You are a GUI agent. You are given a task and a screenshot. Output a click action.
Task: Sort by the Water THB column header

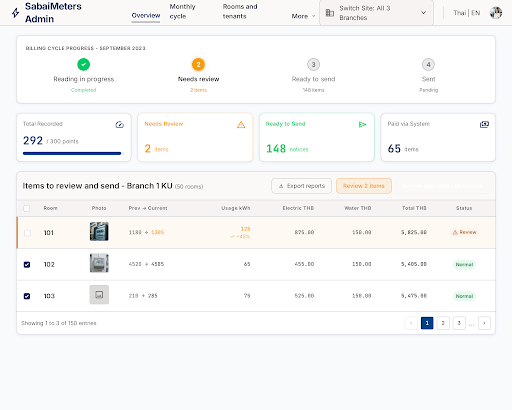[357, 208]
